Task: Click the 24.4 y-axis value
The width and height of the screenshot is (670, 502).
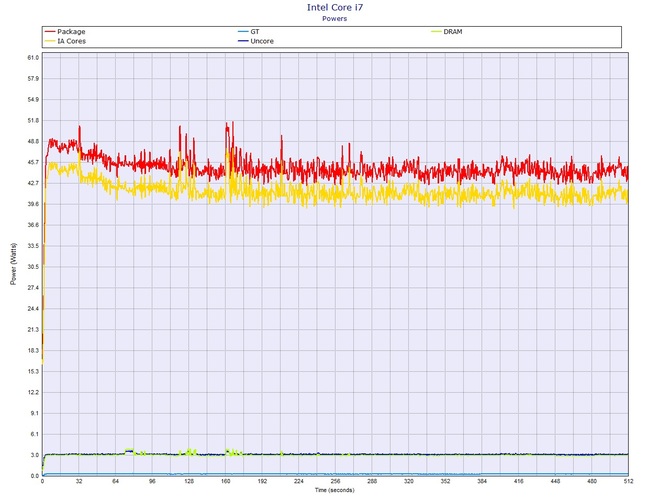Action: click(33, 308)
